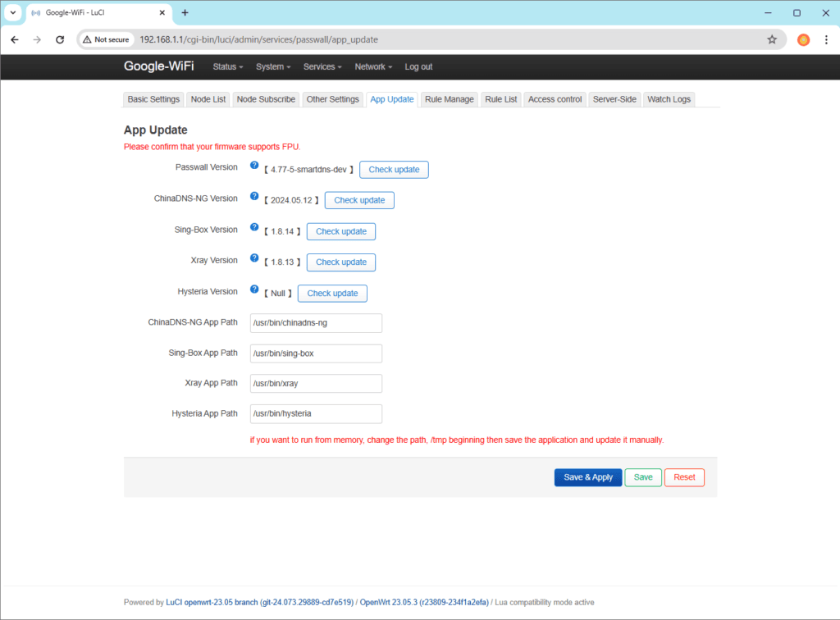
Task: Check update for Passwall Version
Action: [x=394, y=170]
